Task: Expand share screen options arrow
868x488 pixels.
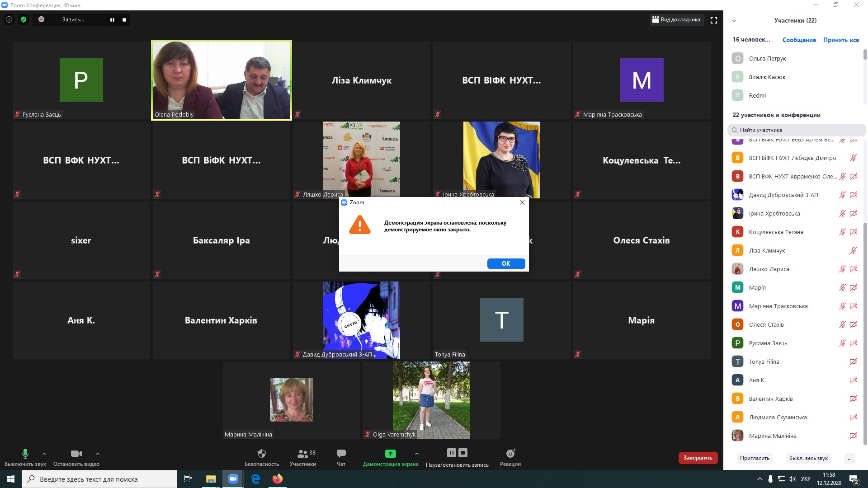Action: (x=416, y=454)
